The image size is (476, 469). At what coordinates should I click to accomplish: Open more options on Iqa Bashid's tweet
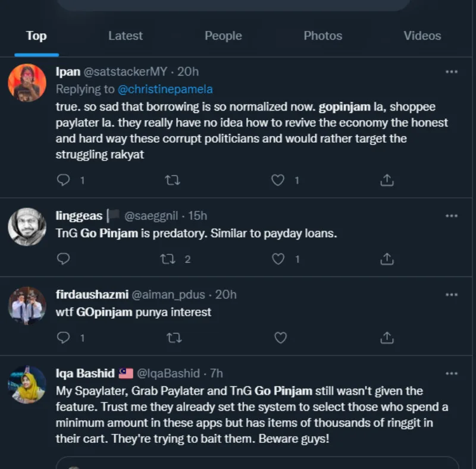point(452,373)
